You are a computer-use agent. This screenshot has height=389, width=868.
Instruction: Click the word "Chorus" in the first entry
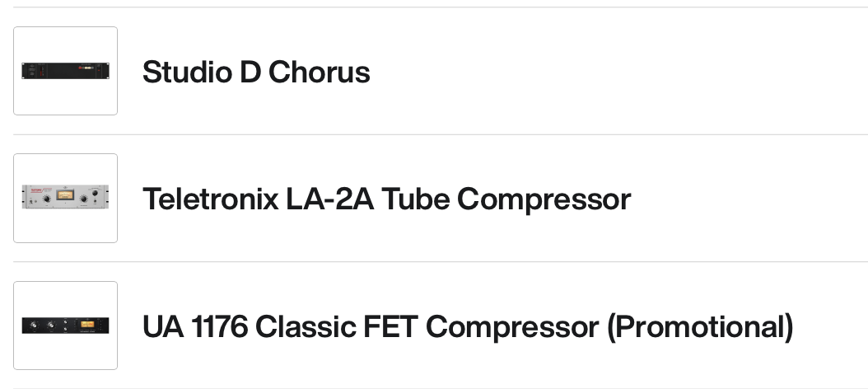coord(319,72)
